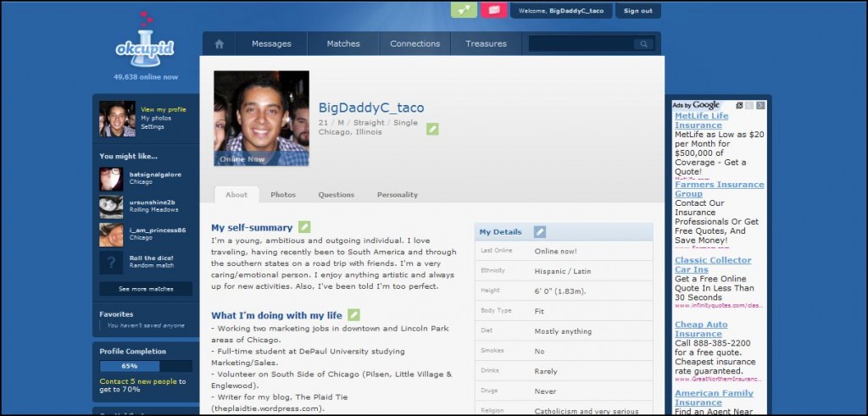Click ad next arrow button
This screenshot has height=416, width=868.
[x=760, y=105]
